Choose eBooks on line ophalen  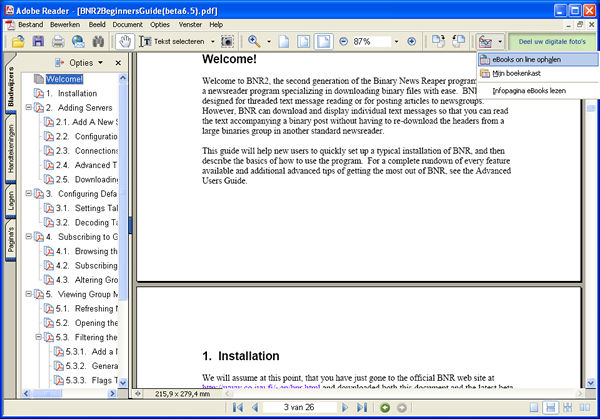(x=538, y=59)
